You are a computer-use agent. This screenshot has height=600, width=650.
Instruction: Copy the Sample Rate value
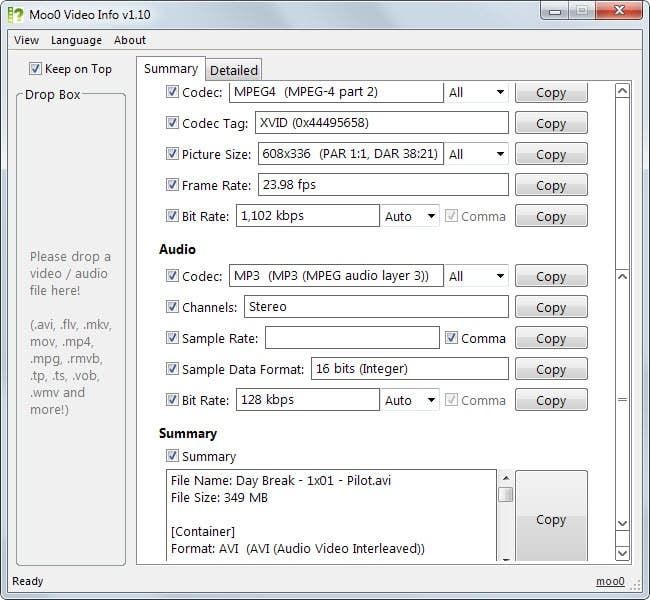(551, 338)
